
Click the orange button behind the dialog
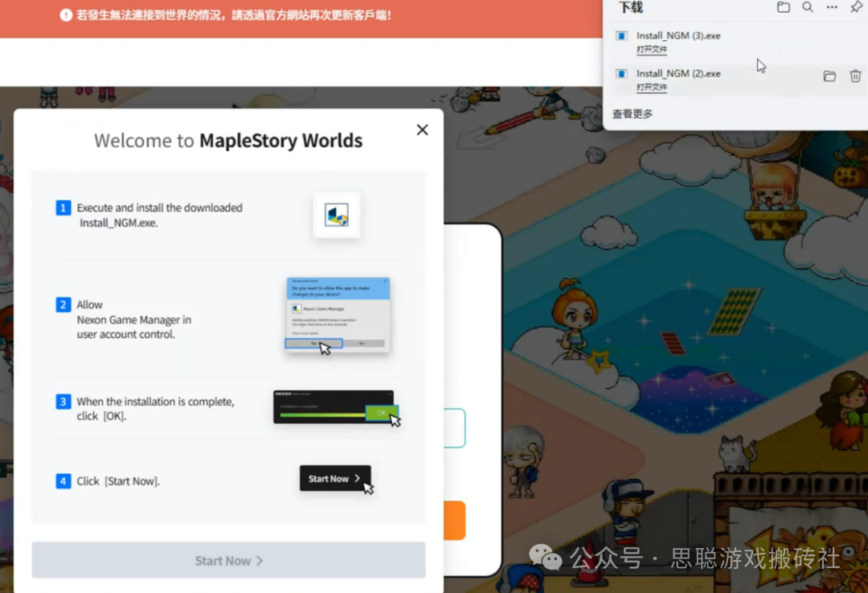click(x=454, y=520)
